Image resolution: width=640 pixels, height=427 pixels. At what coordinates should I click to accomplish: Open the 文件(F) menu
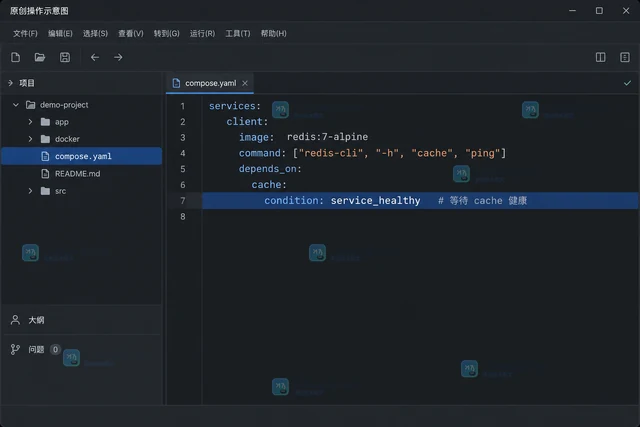(25, 33)
